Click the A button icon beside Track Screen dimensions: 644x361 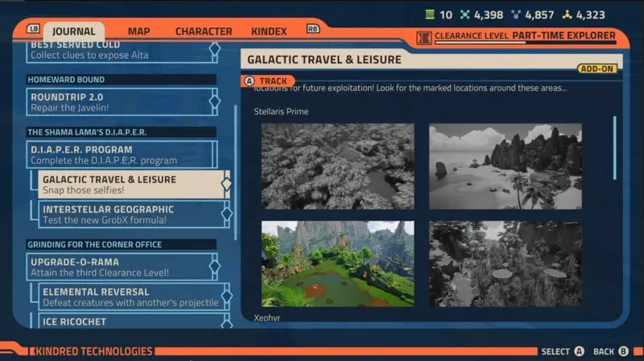pos(250,81)
